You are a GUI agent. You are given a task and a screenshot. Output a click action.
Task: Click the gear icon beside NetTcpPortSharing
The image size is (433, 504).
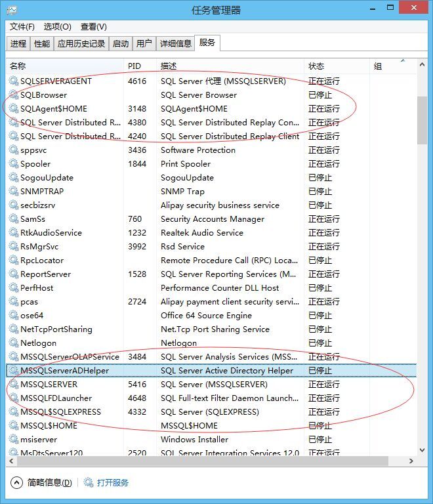[x=14, y=329]
